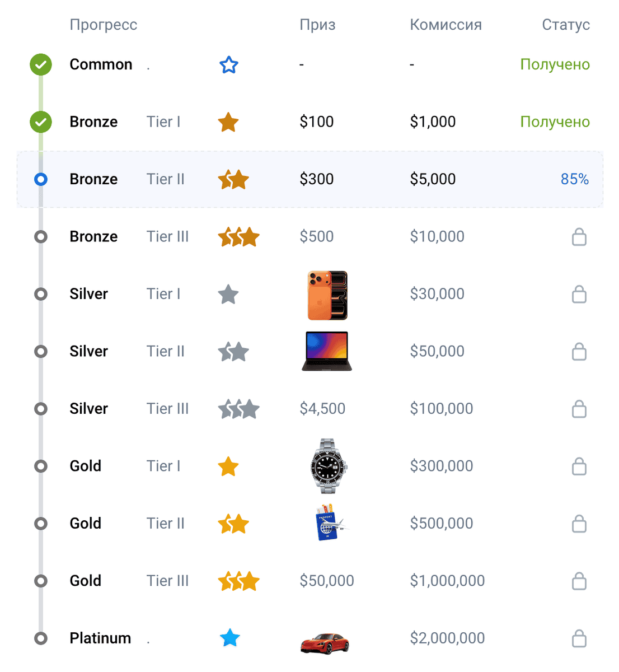This screenshot has width=619, height=672.
Task: Open the laptop prize image for Silver Tier II
Action: click(327, 351)
